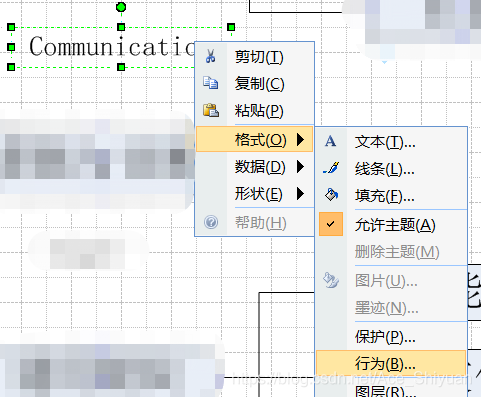Open the 格式(O) menu entry
The width and height of the screenshot is (481, 397).
pos(254,139)
